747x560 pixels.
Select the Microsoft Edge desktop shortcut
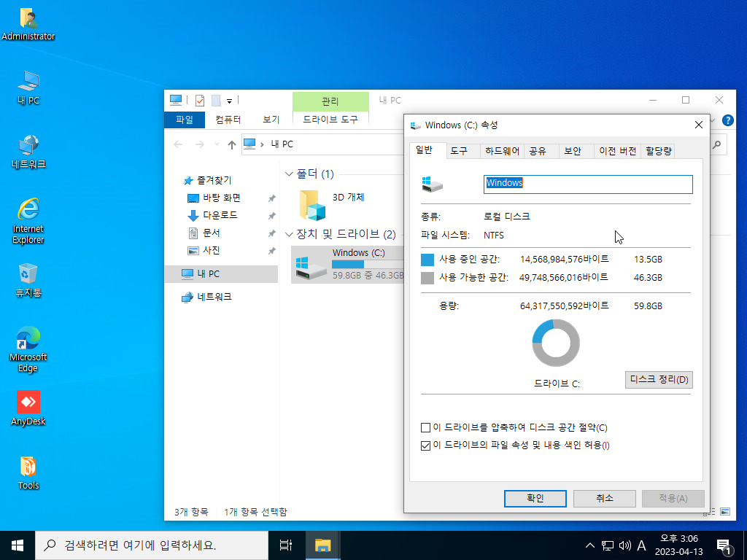28,349
